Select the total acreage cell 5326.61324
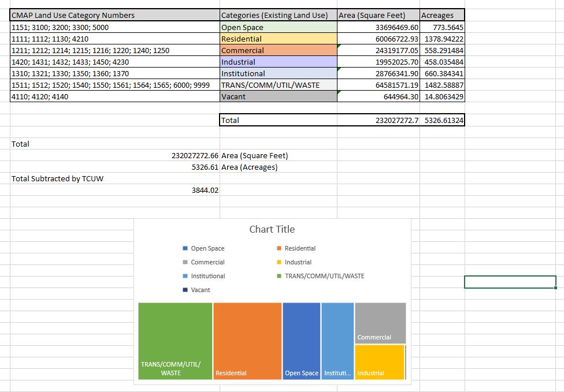 tap(442, 120)
